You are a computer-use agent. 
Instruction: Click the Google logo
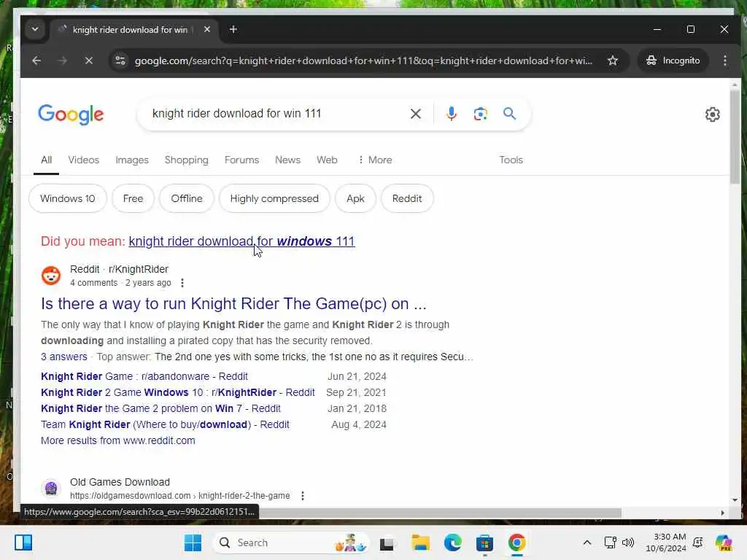pos(71,114)
